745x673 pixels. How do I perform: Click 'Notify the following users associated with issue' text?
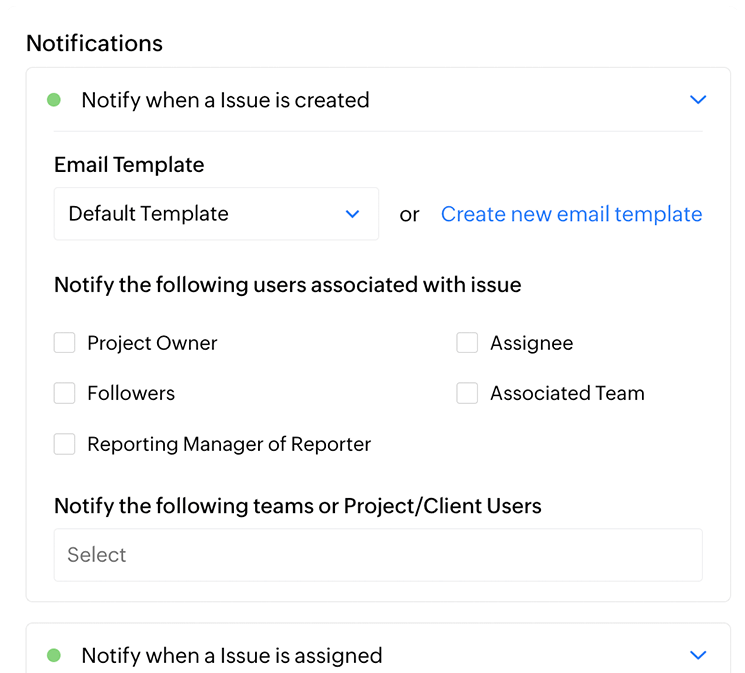(x=288, y=285)
